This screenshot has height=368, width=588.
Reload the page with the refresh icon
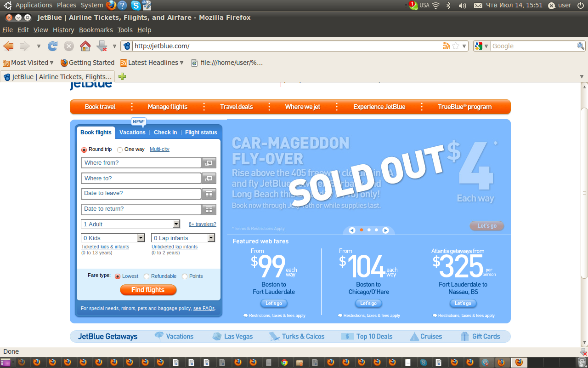(x=53, y=46)
